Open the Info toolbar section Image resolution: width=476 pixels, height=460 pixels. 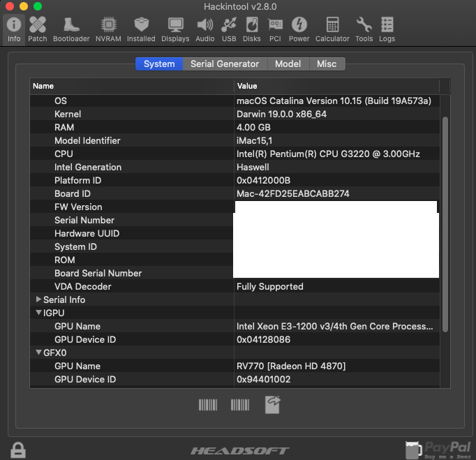(x=14, y=29)
